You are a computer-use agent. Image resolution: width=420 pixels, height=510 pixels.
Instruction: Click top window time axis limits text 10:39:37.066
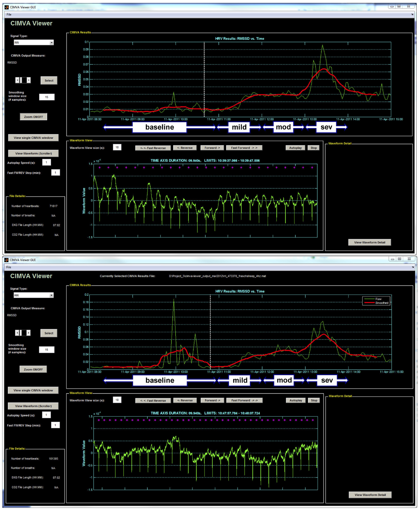click(228, 161)
